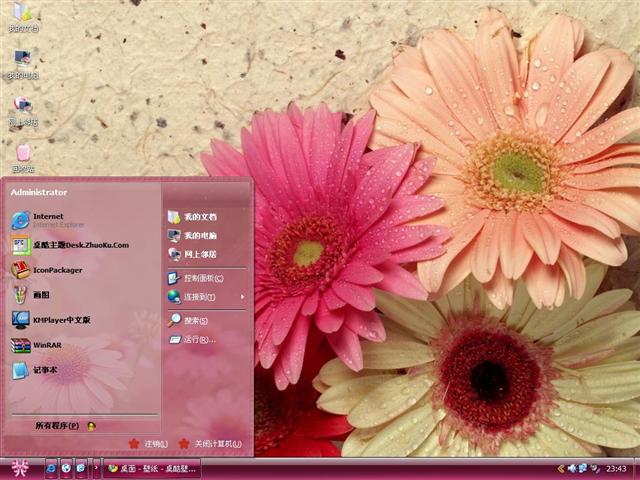The image size is (640, 480).
Task: Launch 记事本 (Notepad)
Action: point(46,370)
